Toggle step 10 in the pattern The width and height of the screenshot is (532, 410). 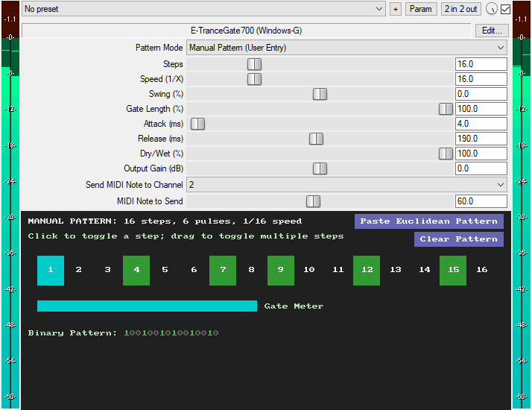point(309,271)
